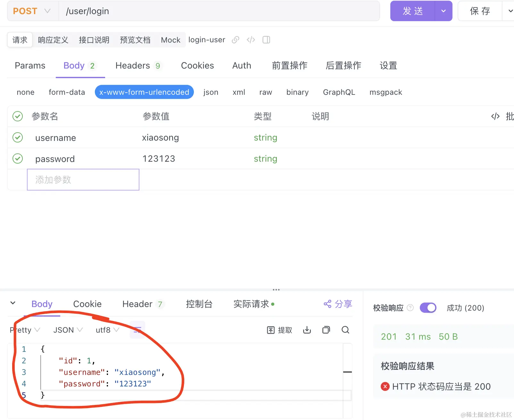Viewport: 514px width, 420px height.
Task: Open the response Body tab
Action: pyautogui.click(x=42, y=304)
